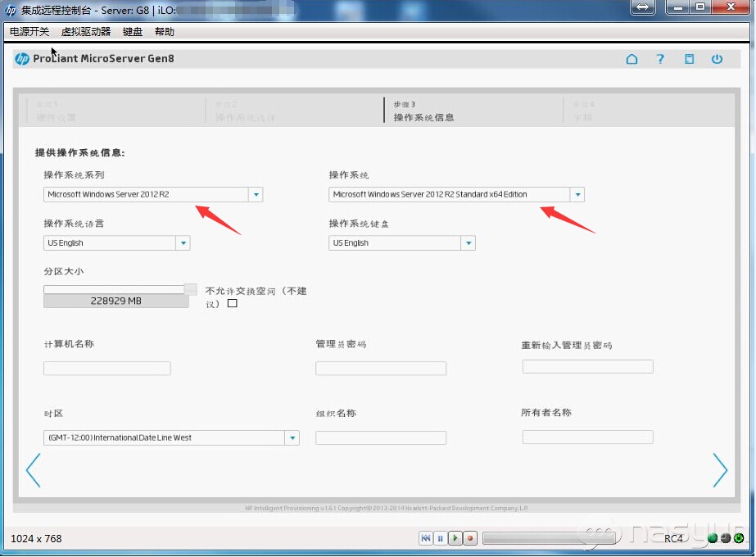Expand the 时区 time zone dropdown
This screenshot has width=756, height=557.
292,438
